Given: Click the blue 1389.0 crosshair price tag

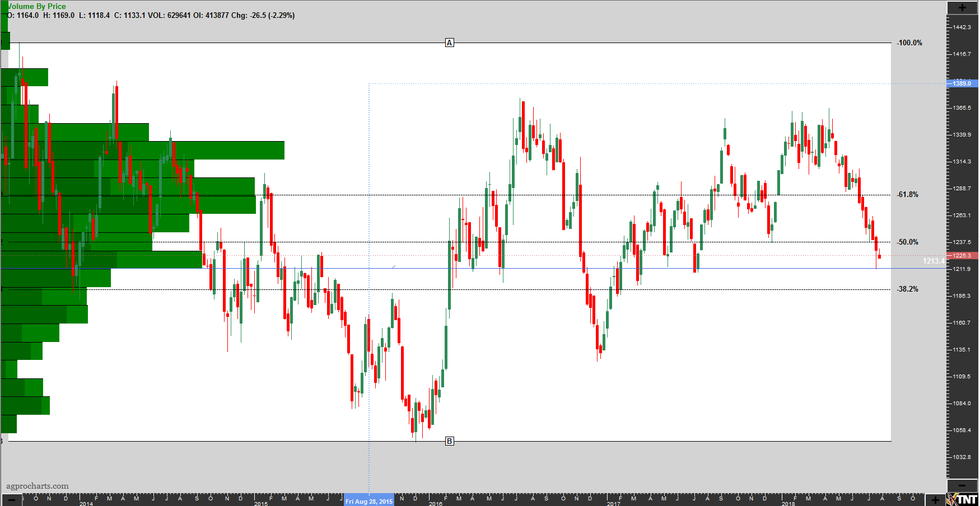Looking at the screenshot, I should 962,83.
